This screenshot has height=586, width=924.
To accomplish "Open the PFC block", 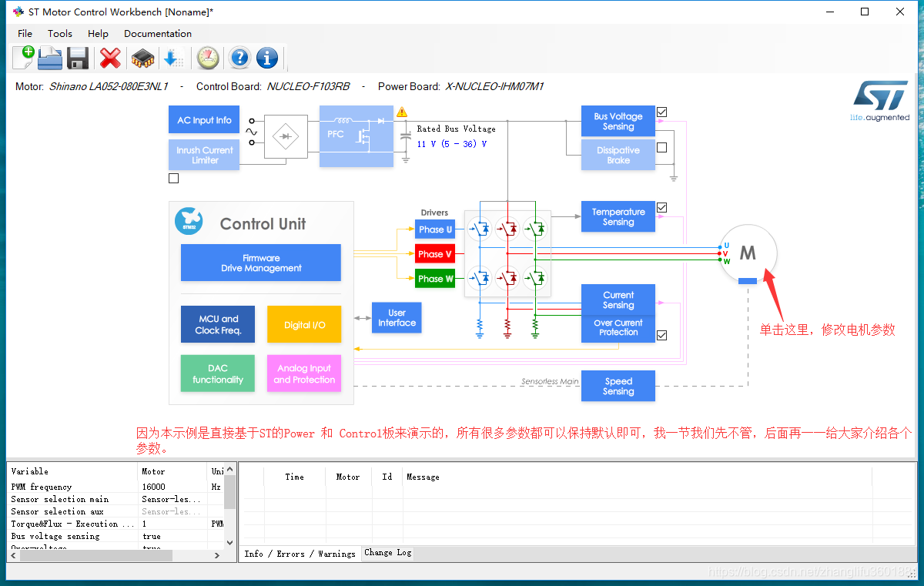I will pyautogui.click(x=357, y=136).
